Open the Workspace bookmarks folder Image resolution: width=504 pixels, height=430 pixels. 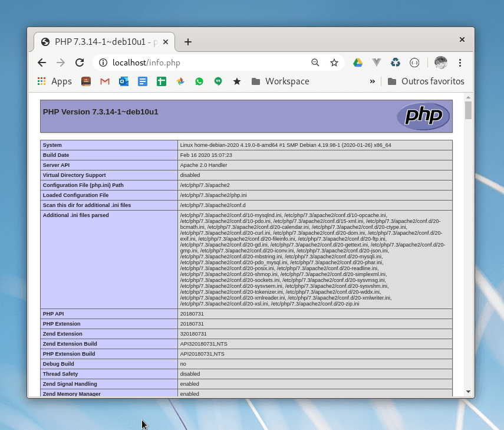[x=280, y=81]
